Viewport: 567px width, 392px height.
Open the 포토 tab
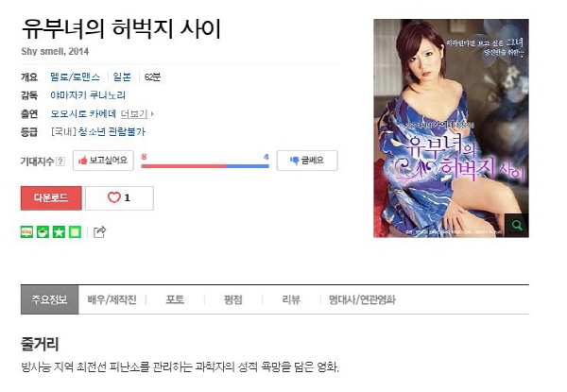[x=175, y=299]
